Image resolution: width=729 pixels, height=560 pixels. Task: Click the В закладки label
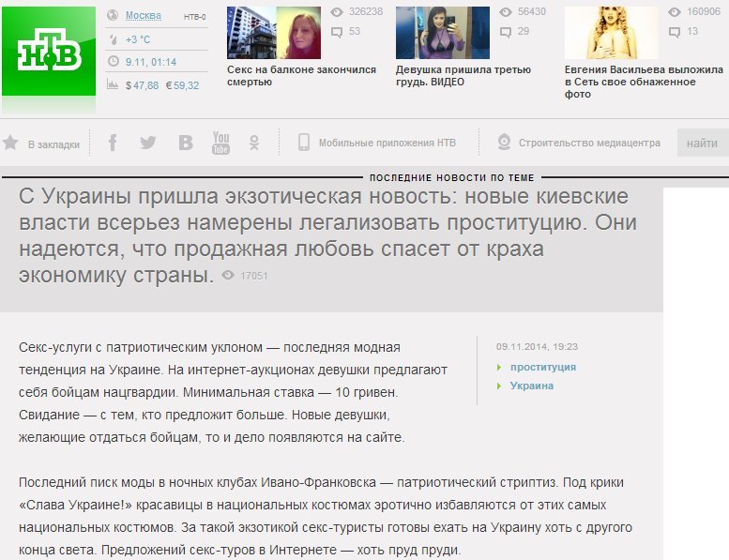pyautogui.click(x=48, y=144)
